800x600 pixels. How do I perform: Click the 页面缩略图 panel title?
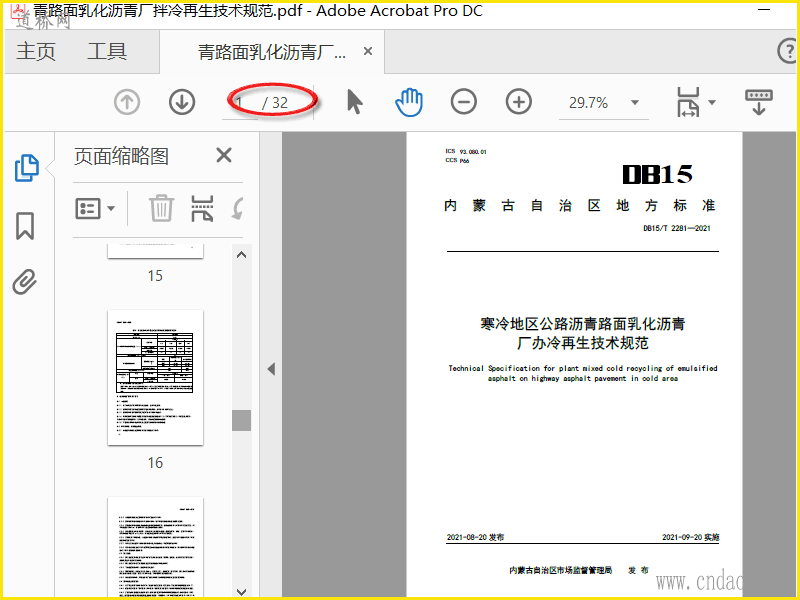(121, 156)
